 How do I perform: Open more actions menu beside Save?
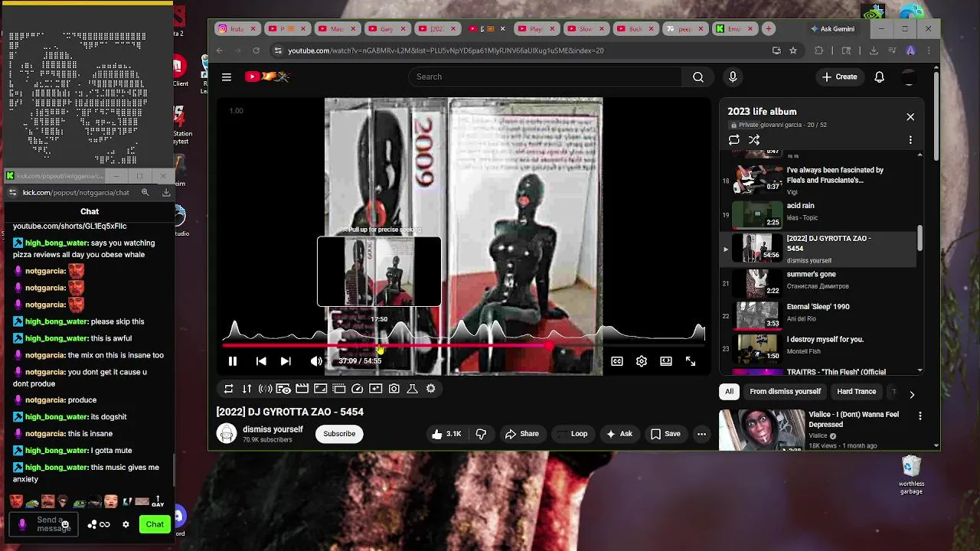point(701,434)
